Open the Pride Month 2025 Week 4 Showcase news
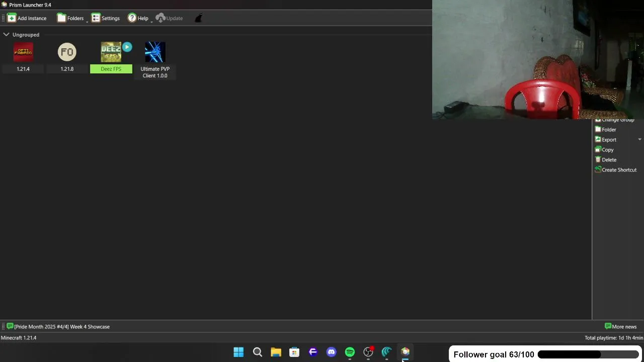 (x=58, y=327)
